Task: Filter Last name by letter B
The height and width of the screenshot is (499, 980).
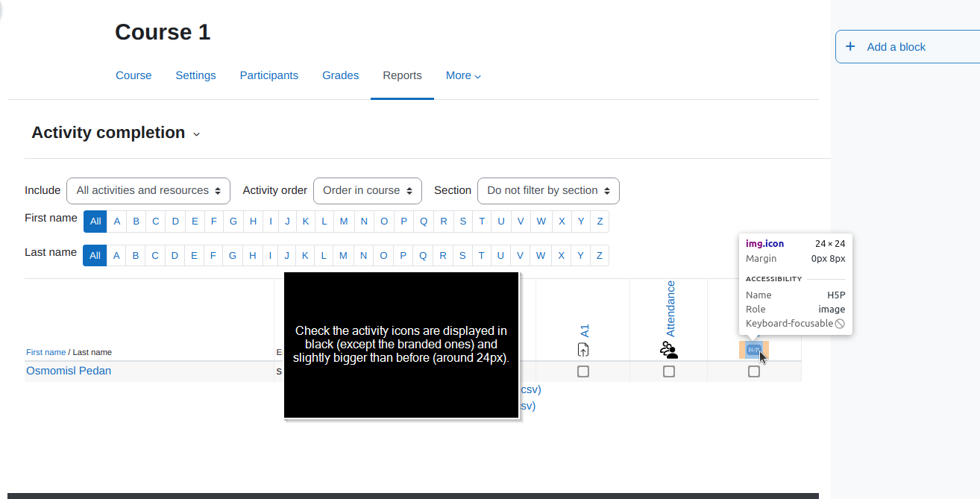Action: [x=136, y=256]
